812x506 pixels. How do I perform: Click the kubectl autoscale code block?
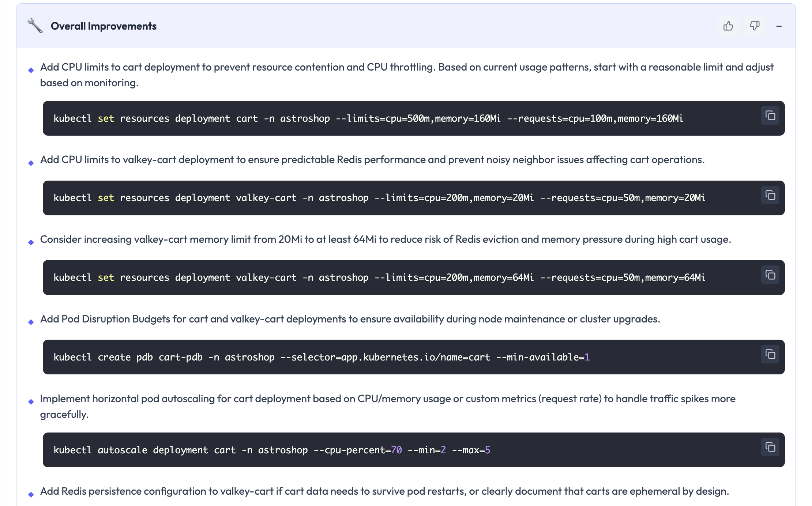[x=271, y=450]
